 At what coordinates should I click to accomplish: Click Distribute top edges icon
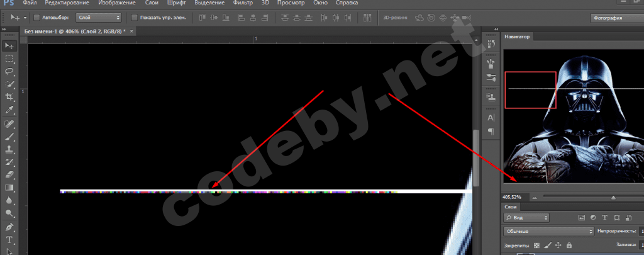(285, 18)
